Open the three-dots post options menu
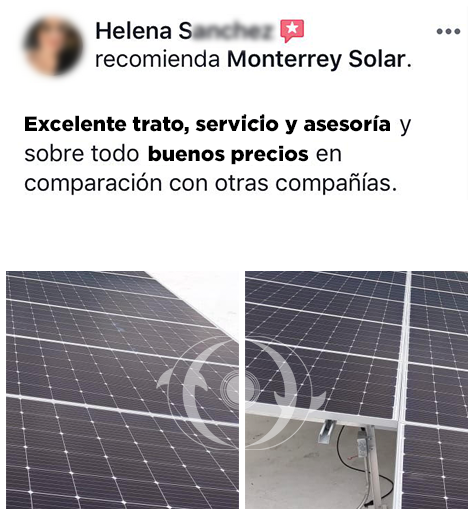The image size is (474, 515). coord(448,31)
